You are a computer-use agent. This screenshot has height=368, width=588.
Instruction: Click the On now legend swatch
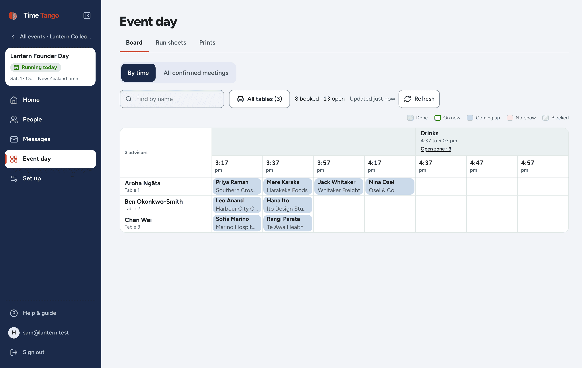pos(438,118)
